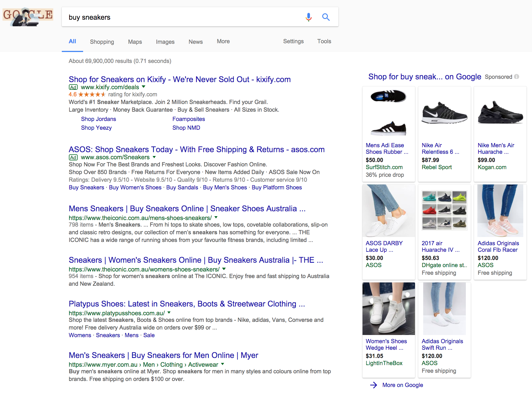Click the Platypus Womens sitelink
The height and width of the screenshot is (393, 532).
tap(80, 335)
